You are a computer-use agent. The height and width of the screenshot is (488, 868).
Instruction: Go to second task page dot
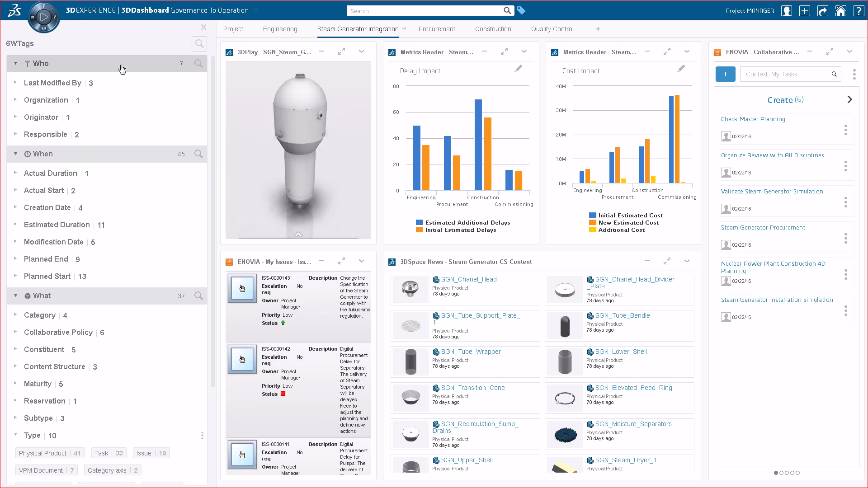(x=781, y=473)
